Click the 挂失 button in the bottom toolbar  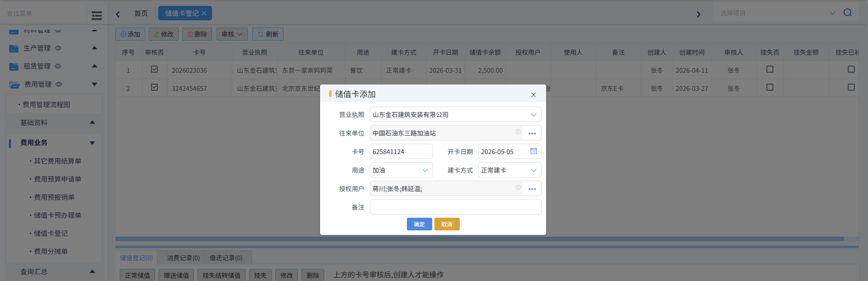point(260,275)
